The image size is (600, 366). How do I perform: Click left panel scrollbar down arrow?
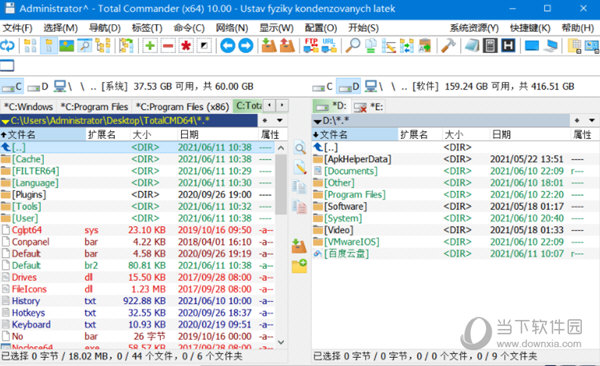click(x=281, y=342)
